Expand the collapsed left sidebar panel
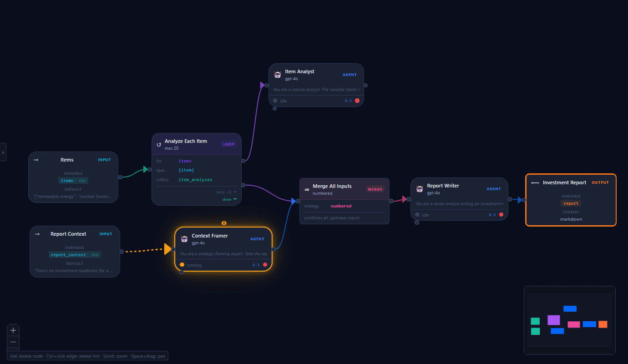Image resolution: width=628 pixels, height=364 pixels. tap(4, 152)
